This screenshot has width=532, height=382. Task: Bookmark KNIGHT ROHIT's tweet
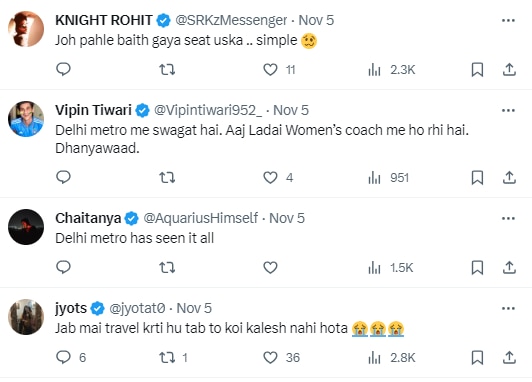[477, 70]
